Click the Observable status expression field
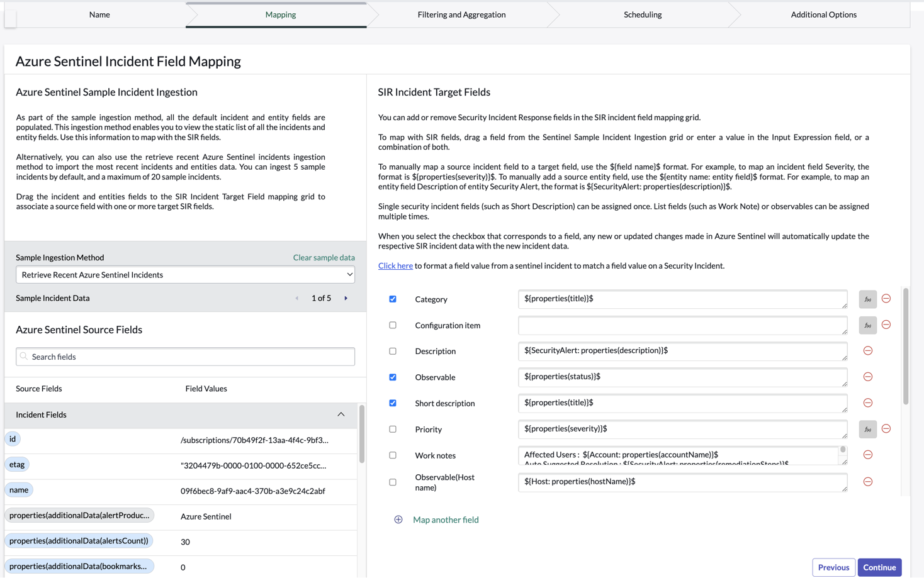Viewport: 924px width, 578px height. (682, 377)
